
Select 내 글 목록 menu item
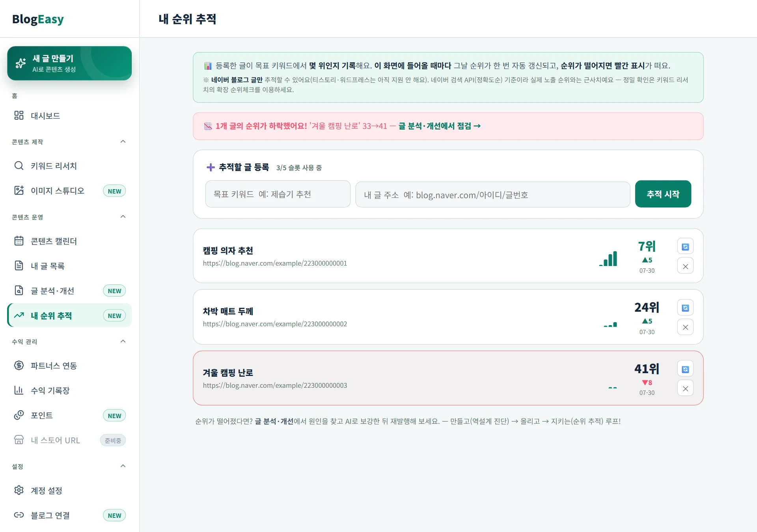tap(69, 266)
